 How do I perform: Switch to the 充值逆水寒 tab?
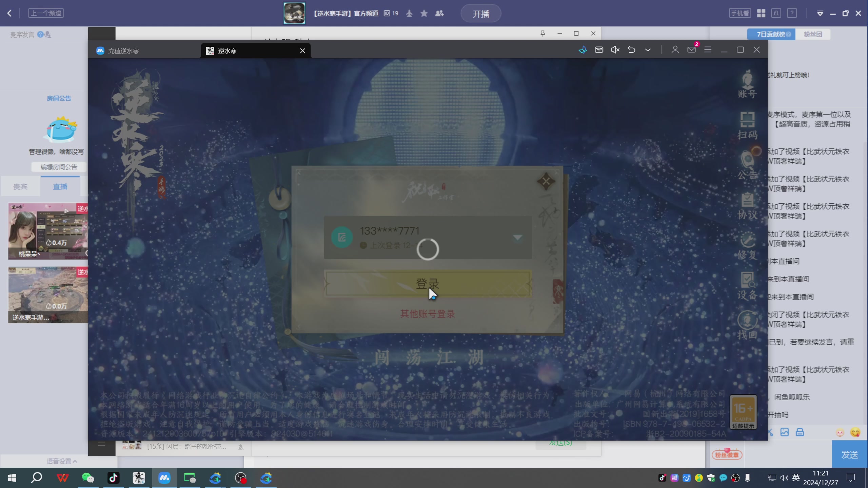(144, 51)
